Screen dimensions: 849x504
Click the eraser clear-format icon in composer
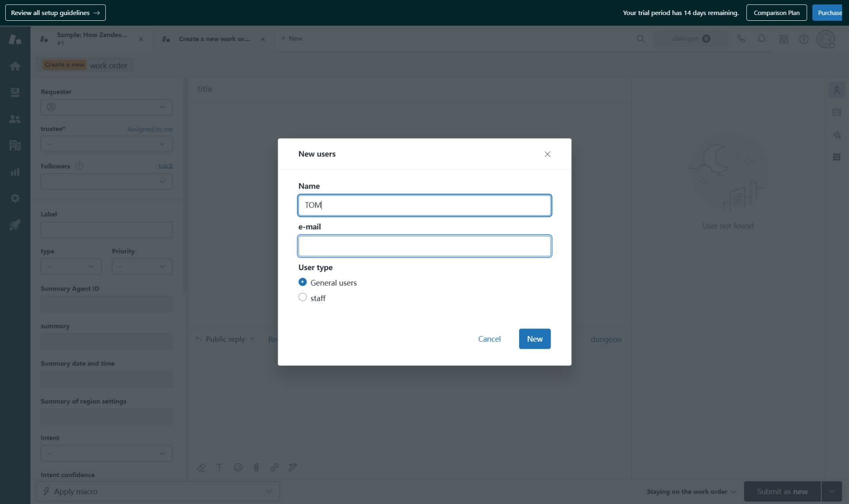pyautogui.click(x=201, y=467)
